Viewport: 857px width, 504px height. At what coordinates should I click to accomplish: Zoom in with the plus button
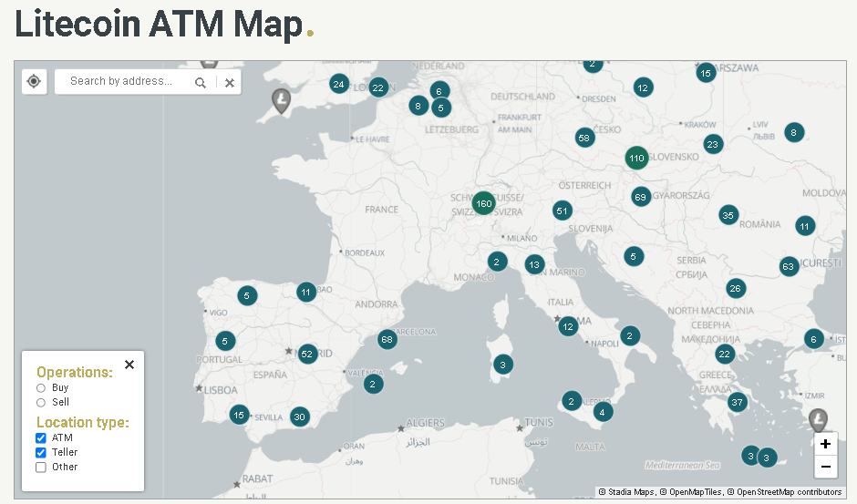coord(825,444)
